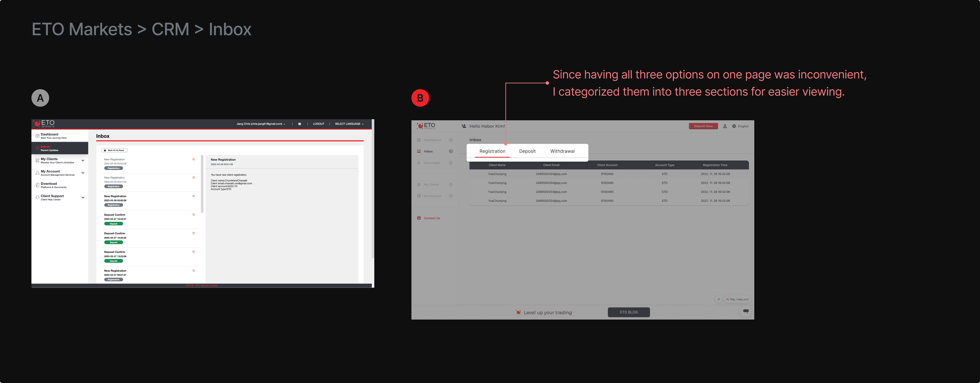
Task: Star the Deposit Confirm message dated 15:44:37
Action: coord(194,214)
